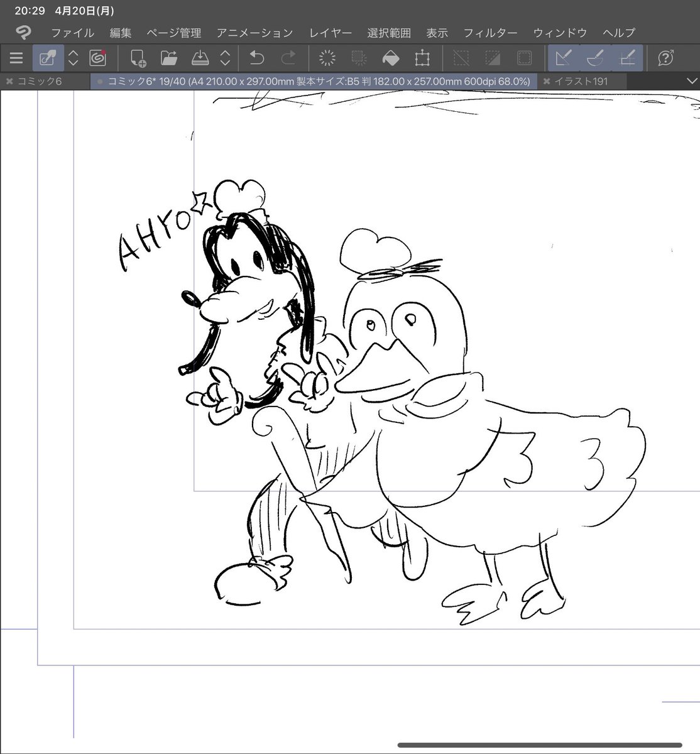Invert selected area icon
The height and width of the screenshot is (754, 700).
493,58
